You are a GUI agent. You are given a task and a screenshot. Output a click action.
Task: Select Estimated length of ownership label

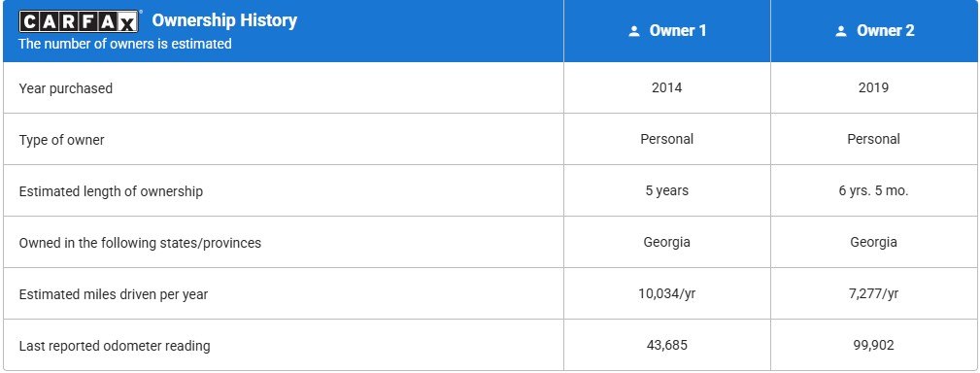111,191
